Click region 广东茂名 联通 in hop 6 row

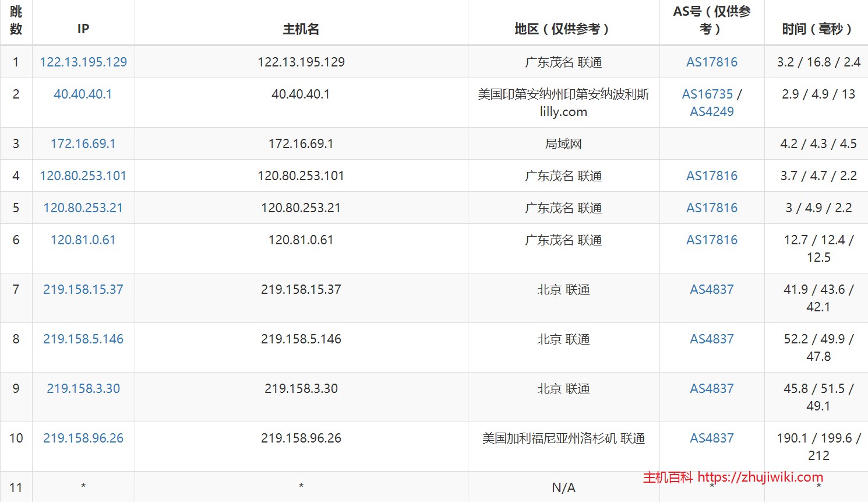click(563, 240)
